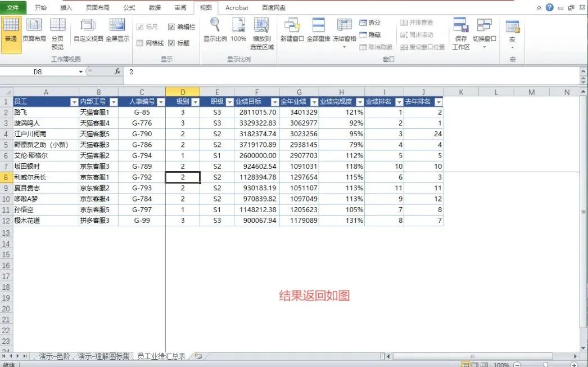Click View Side by Side (并排查看)

(x=416, y=23)
